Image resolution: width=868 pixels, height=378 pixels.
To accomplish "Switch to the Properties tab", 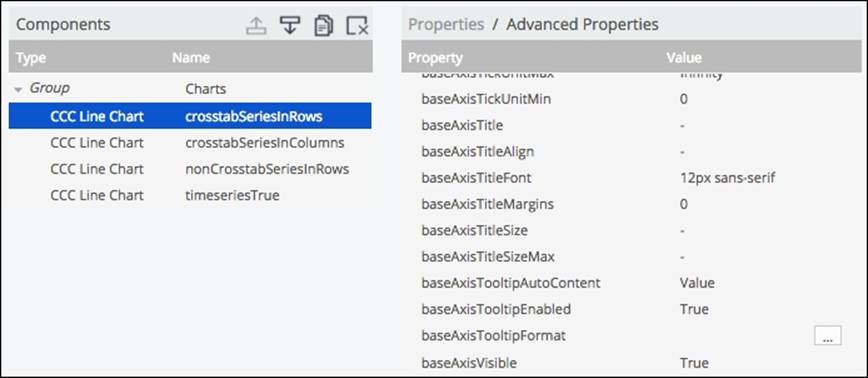I will coord(446,24).
